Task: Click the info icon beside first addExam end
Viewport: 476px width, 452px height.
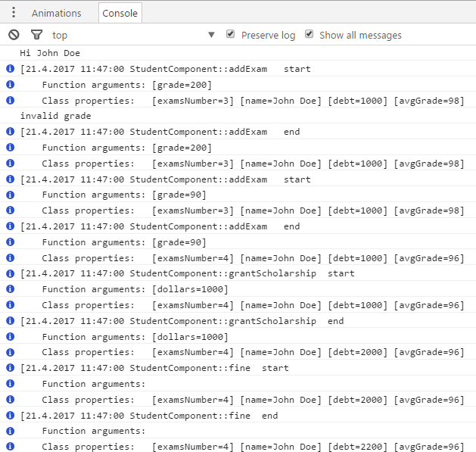Action: (11, 132)
